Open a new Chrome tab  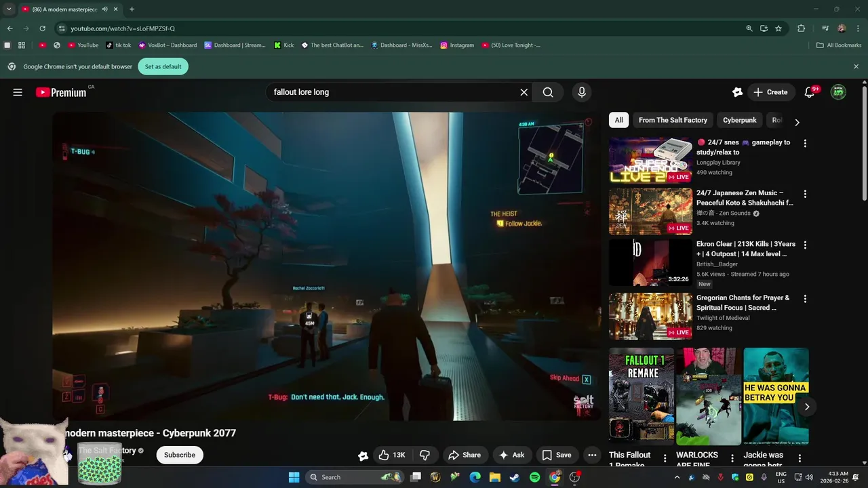(132, 9)
